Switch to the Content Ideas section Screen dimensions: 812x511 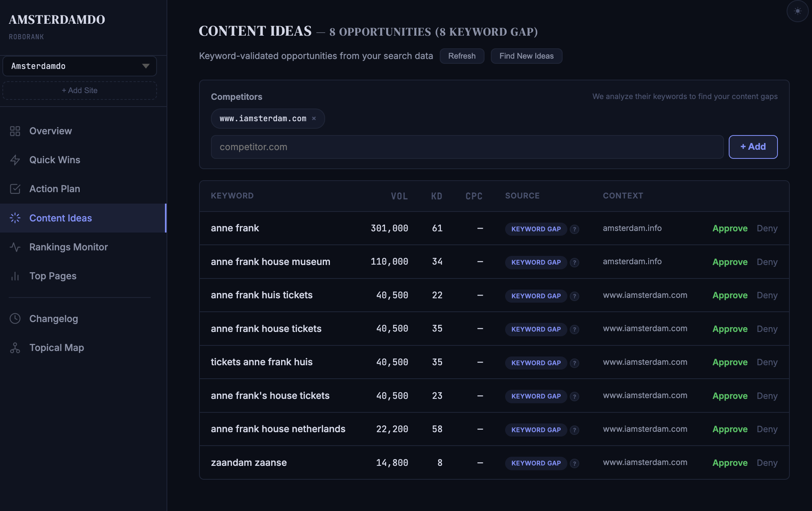60,218
